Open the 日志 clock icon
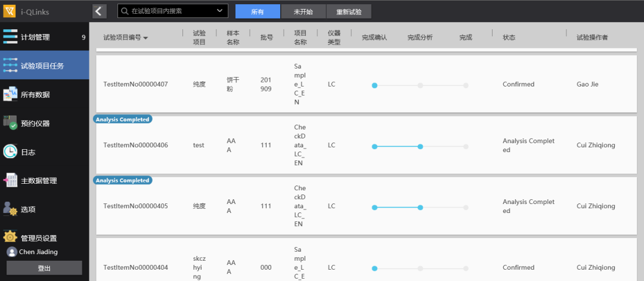This screenshot has width=644, height=281. [10, 152]
